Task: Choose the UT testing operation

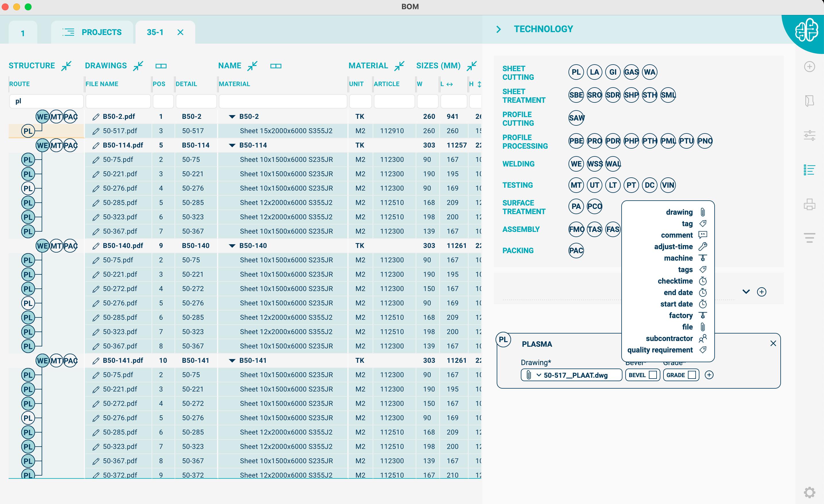Action: tap(595, 185)
